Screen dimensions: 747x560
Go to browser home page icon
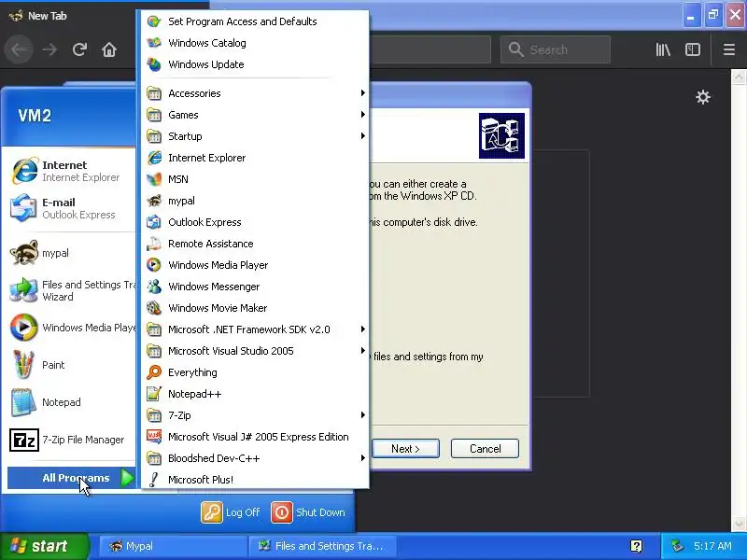pyautogui.click(x=109, y=49)
